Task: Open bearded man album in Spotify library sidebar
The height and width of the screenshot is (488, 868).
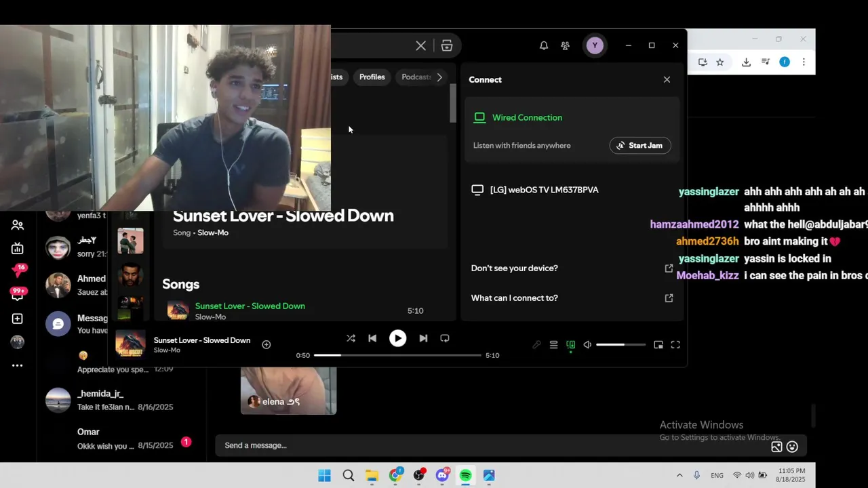Action: [130, 275]
